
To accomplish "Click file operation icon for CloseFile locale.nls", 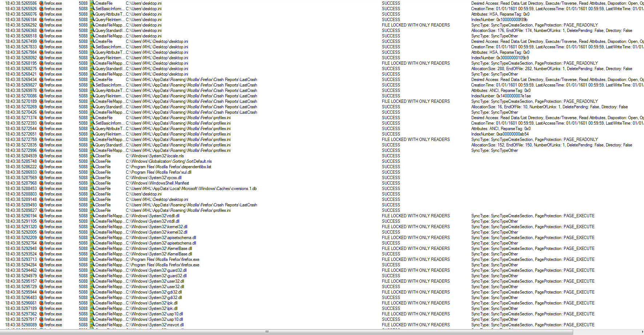I will [x=92, y=156].
